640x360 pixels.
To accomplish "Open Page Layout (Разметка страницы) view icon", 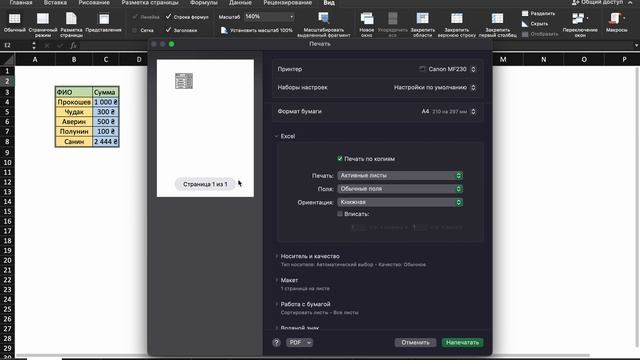I will [x=71, y=19].
